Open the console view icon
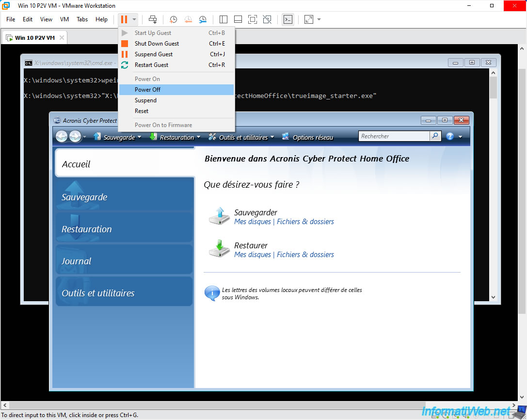This screenshot has width=527, height=420. tap(288, 19)
